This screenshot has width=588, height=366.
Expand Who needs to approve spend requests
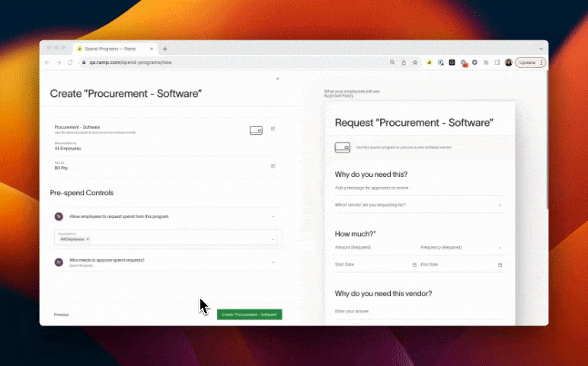coord(273,262)
